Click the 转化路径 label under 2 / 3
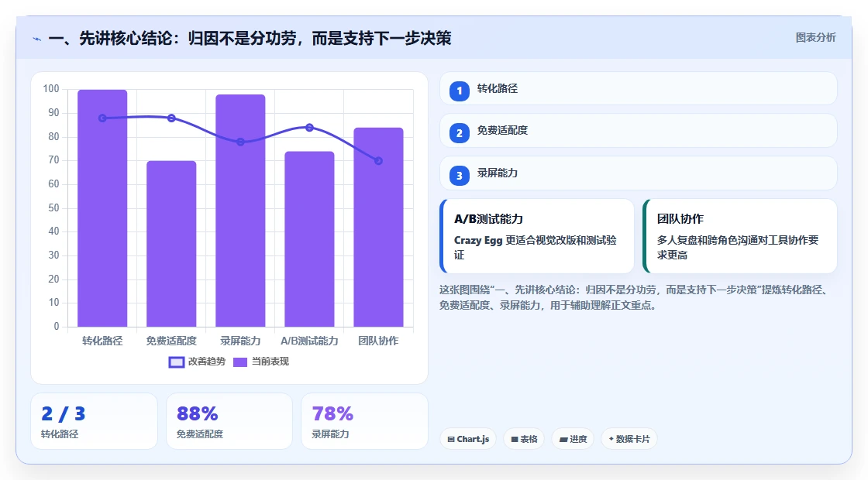Viewport: 868px width, 480px height. click(60, 434)
